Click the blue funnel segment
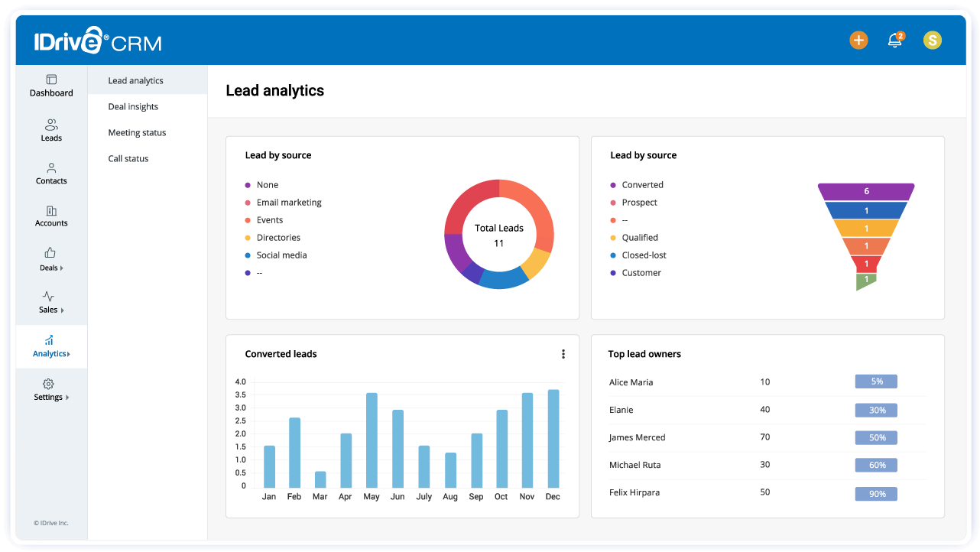The height and width of the screenshot is (552, 980). 866,210
